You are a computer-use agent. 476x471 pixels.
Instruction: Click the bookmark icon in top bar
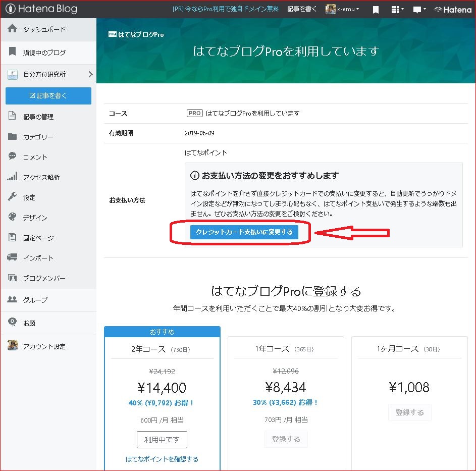click(x=376, y=10)
